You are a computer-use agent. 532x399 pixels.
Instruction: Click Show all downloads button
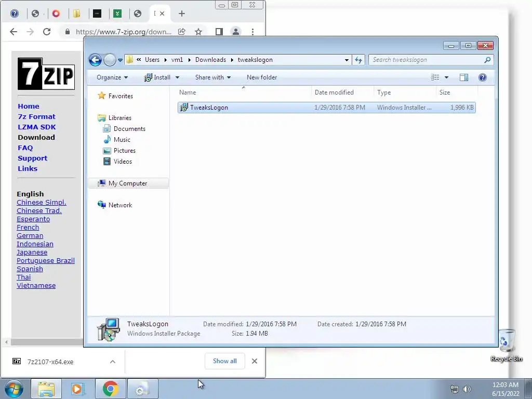[x=224, y=361]
